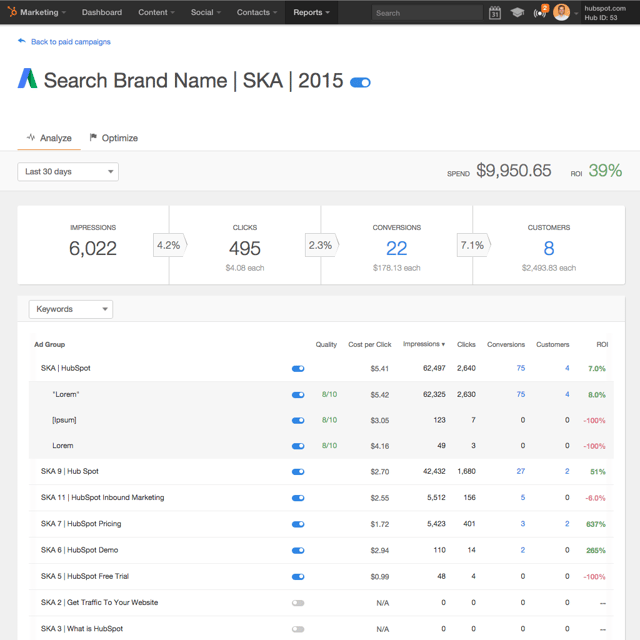Open notifications broadcast icon with badge

[x=541, y=13]
